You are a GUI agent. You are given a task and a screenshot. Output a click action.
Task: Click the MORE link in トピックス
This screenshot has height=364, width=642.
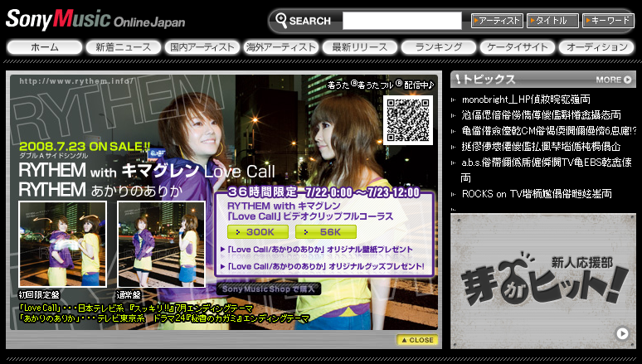(x=613, y=80)
